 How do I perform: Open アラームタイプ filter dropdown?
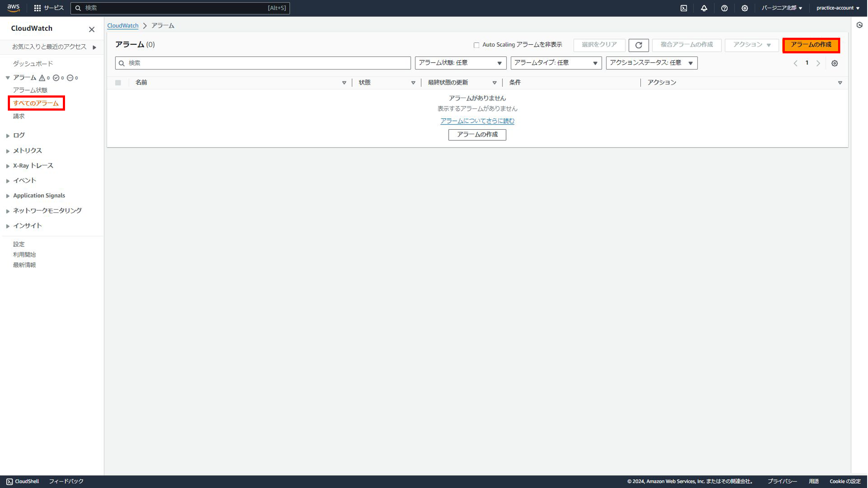coord(556,63)
